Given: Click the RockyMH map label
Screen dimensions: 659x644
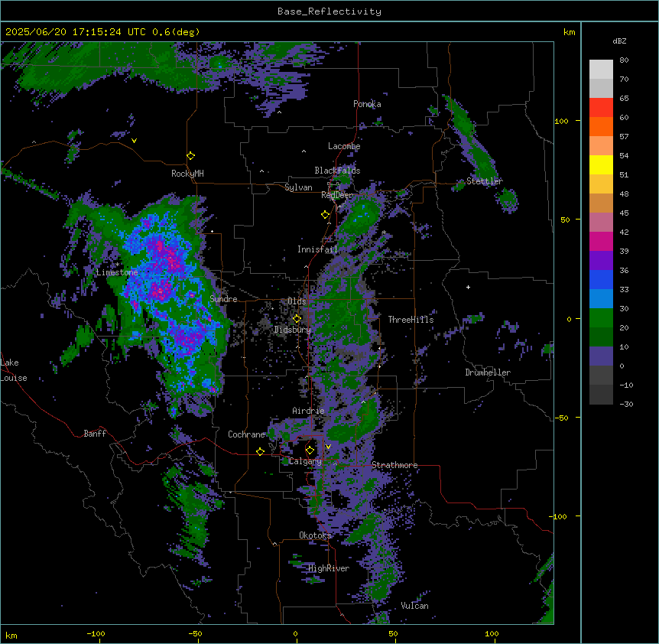Looking at the screenshot, I should point(187,174).
